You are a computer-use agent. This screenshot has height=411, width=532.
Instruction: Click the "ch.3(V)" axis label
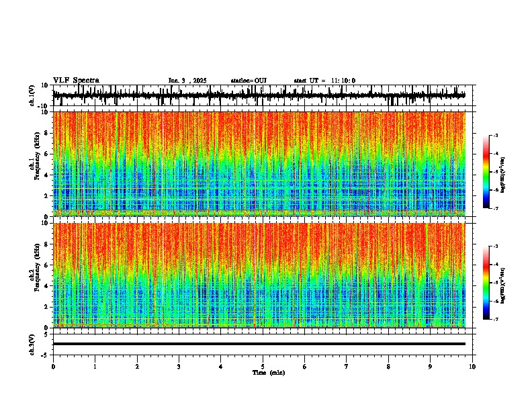(32, 345)
